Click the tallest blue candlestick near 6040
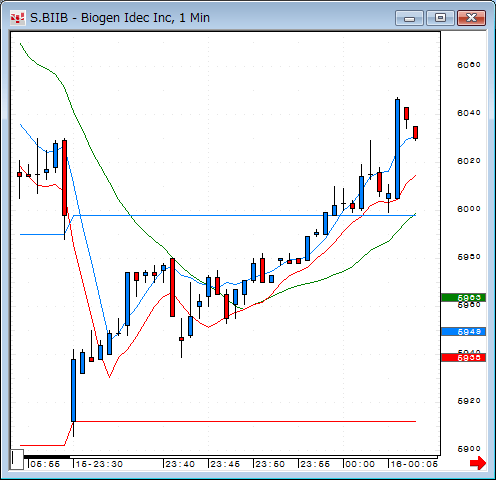This screenshot has height=480, width=496. [x=397, y=149]
